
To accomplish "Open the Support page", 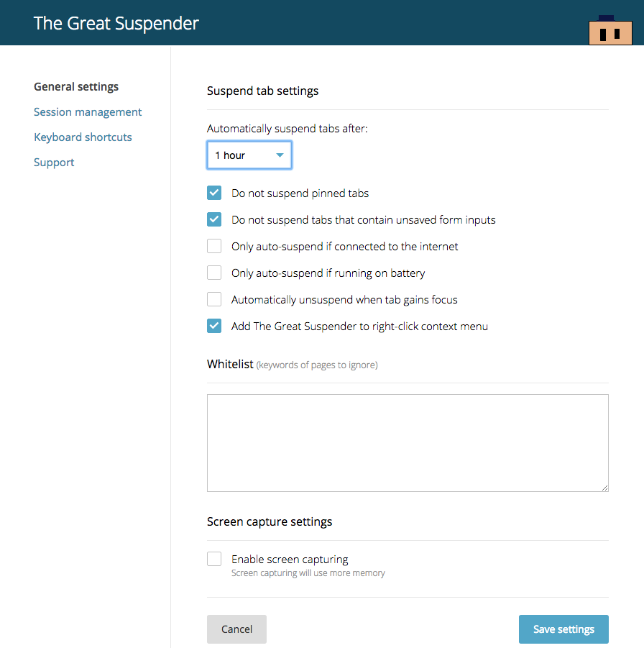I will click(x=54, y=163).
